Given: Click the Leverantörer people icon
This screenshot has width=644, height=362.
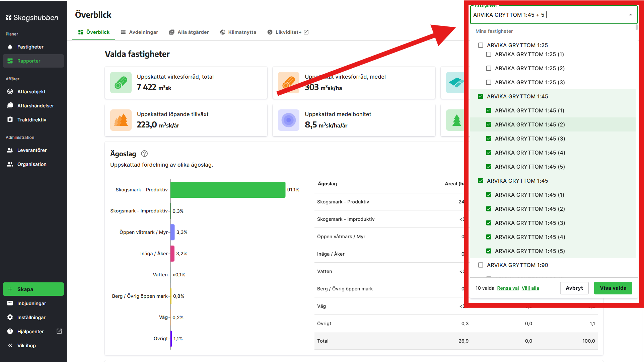Looking at the screenshot, I should [10, 150].
